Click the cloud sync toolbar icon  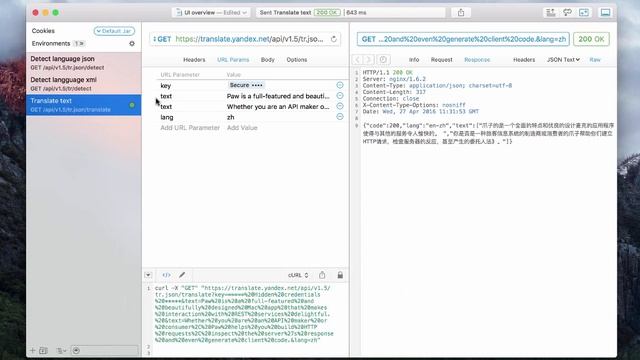567,13
